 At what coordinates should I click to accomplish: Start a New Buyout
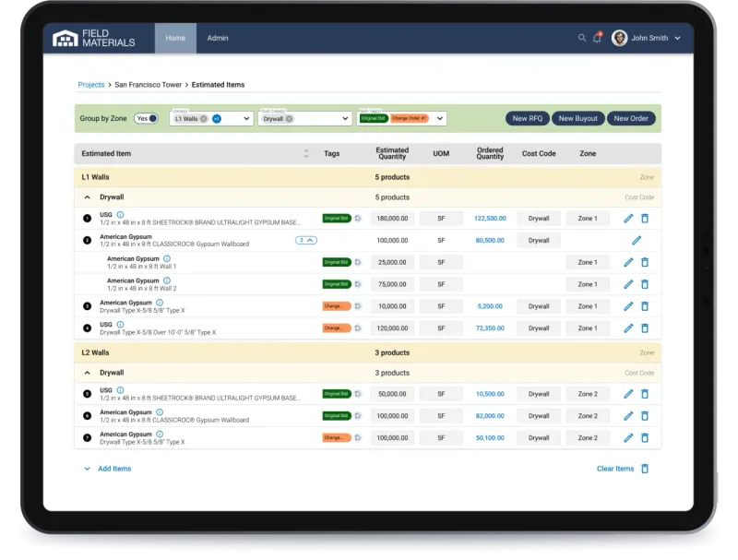coord(578,119)
